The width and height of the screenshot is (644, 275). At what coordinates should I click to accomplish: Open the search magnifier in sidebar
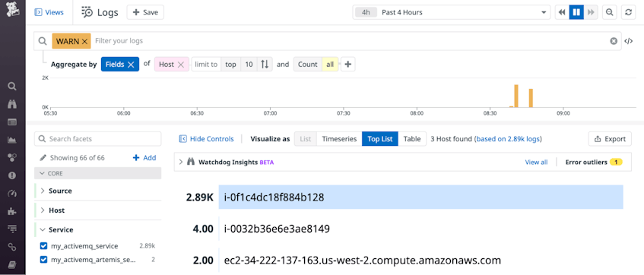click(12, 86)
